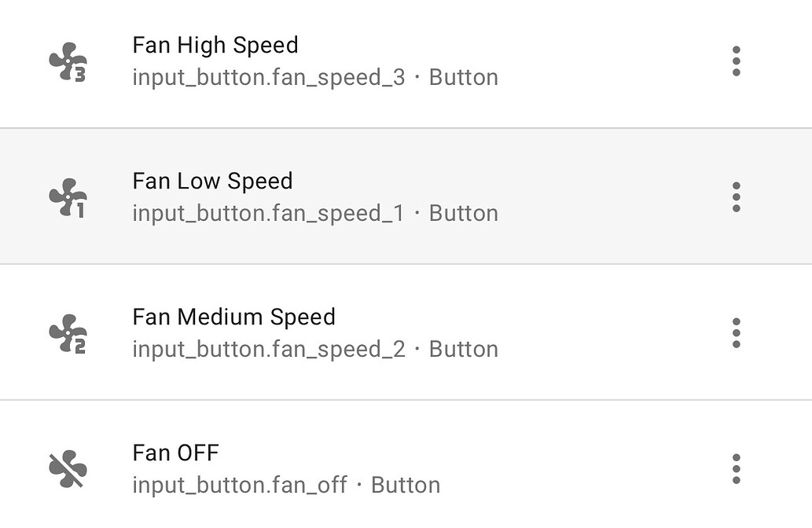Click the Fan High Speed entity name
This screenshot has height=528, width=812.
point(215,45)
